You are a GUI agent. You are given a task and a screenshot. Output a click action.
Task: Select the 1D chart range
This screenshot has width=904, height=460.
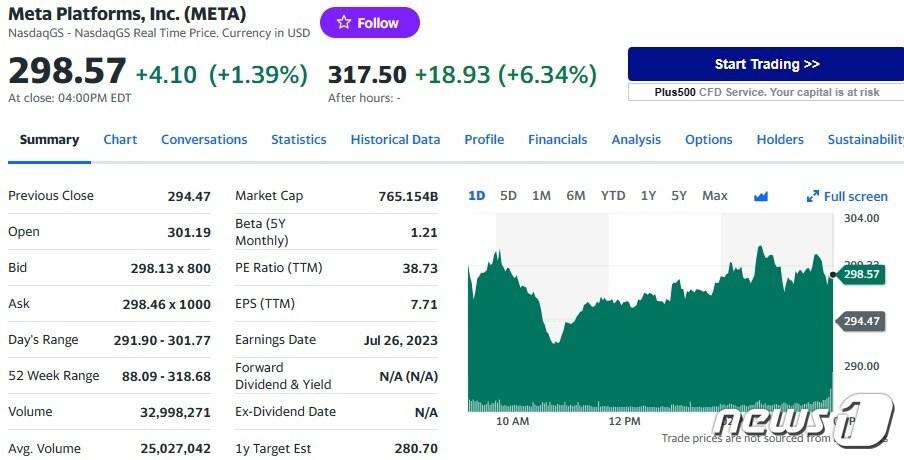pos(477,196)
